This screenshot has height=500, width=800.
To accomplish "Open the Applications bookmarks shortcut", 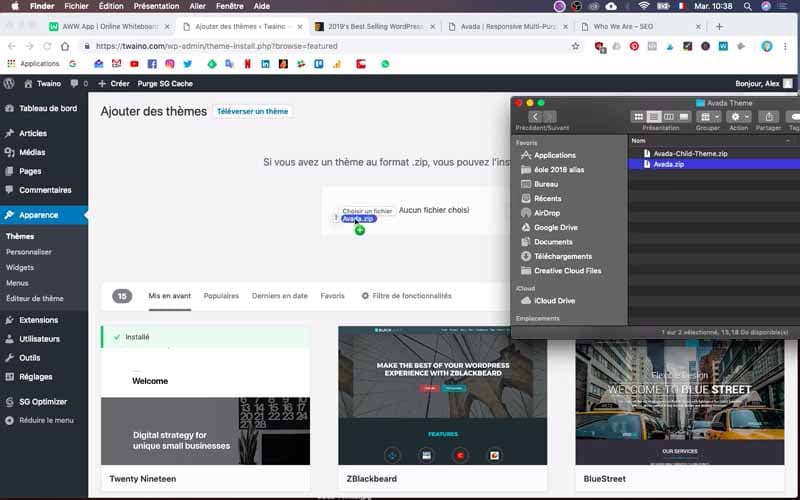I will 33,64.
